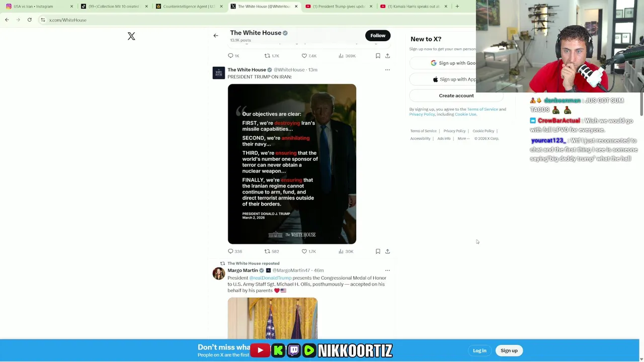Repost the Iran post showing 582
Viewport: 644px width, 362px height.
(272, 251)
